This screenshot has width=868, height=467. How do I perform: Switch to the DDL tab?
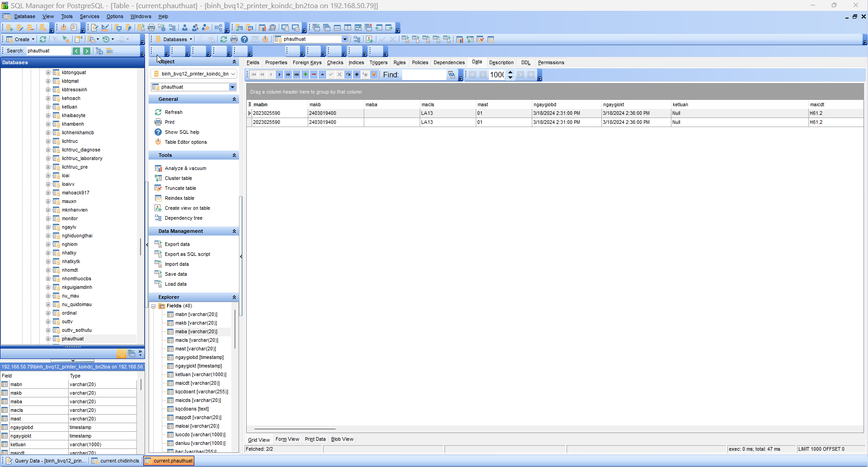tap(526, 62)
